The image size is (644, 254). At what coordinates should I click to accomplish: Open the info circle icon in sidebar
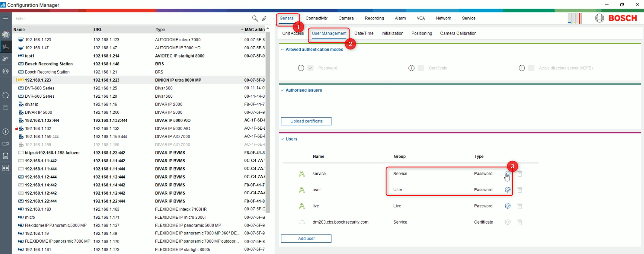(6, 132)
